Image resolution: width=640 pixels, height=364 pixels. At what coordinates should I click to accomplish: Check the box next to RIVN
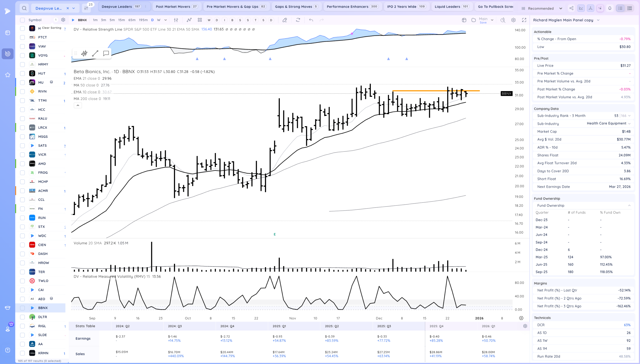(x=22, y=92)
